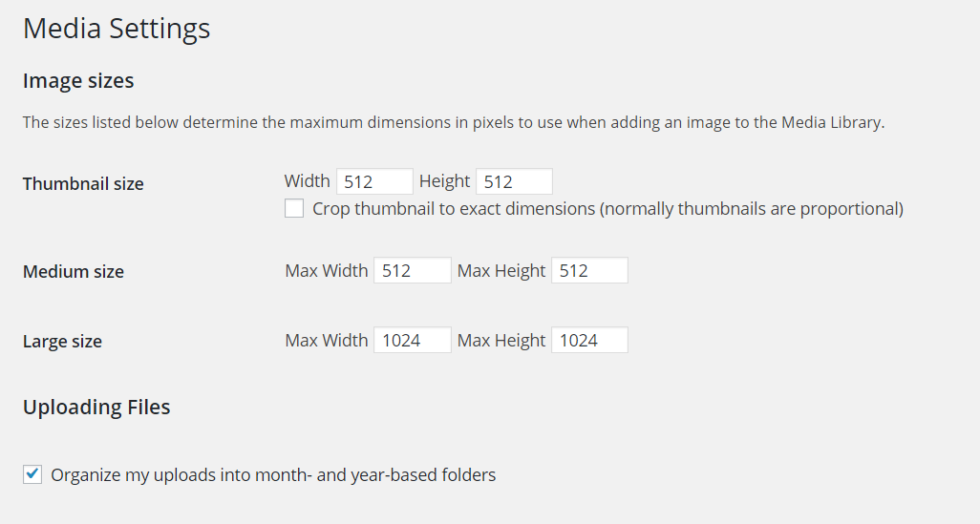Click the Large size 'Max Height' label
The height and width of the screenshot is (524, 980).
pos(501,341)
